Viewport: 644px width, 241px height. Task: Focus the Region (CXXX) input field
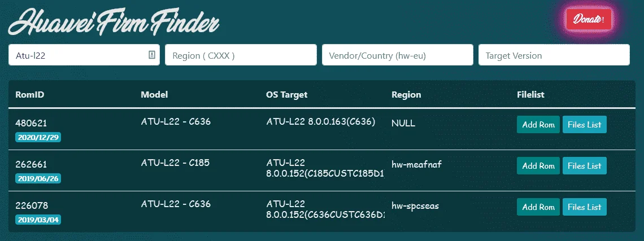point(241,55)
